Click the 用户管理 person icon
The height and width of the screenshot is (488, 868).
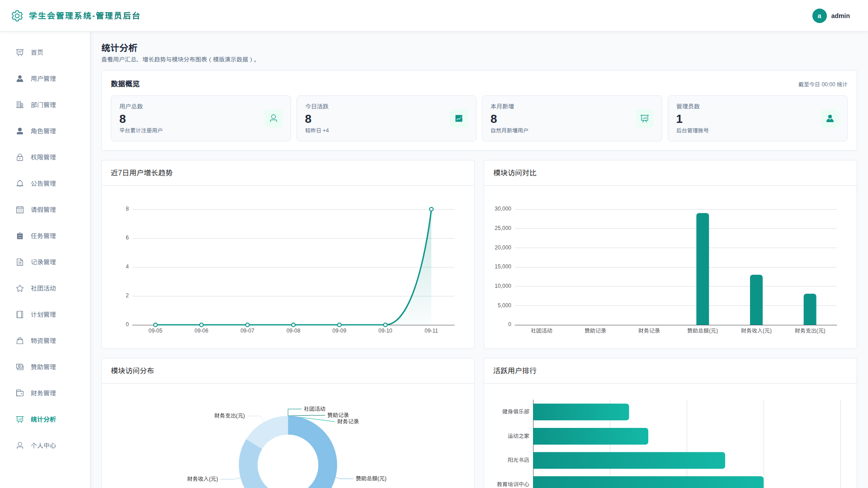coord(20,79)
